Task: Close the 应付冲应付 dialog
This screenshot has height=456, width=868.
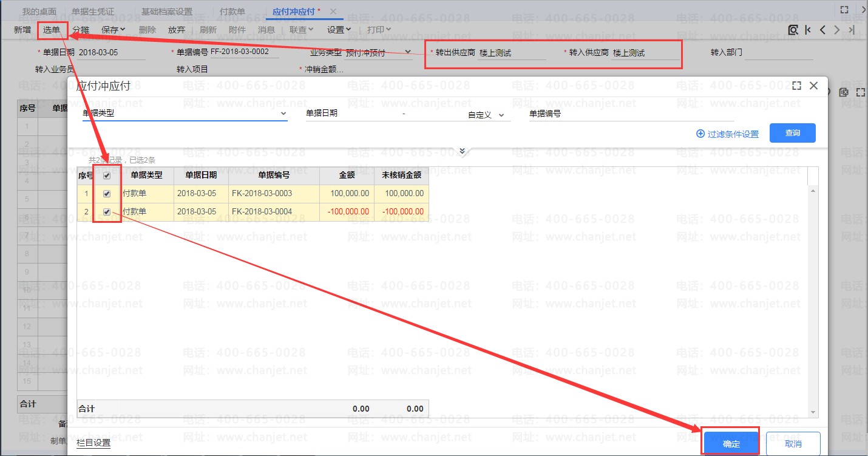Action: [814, 86]
